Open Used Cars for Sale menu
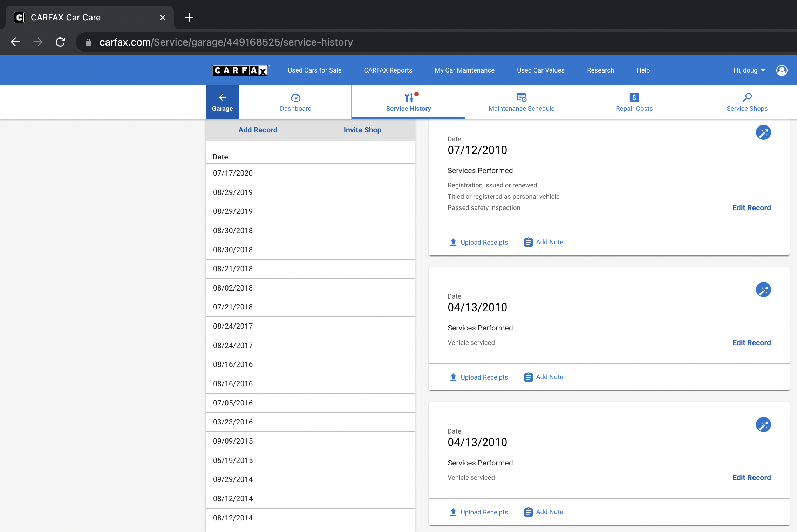 pyautogui.click(x=315, y=70)
